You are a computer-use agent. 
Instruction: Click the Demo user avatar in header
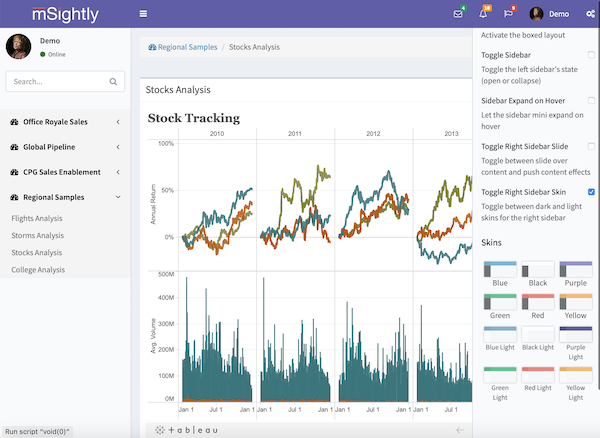tap(536, 14)
